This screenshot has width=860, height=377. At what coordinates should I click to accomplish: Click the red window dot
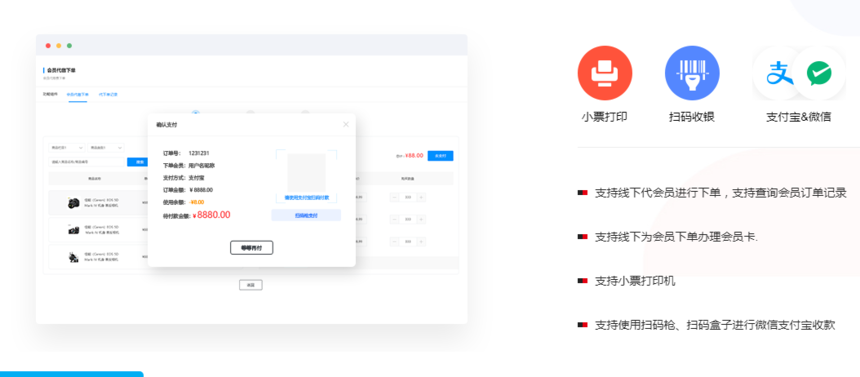48,46
